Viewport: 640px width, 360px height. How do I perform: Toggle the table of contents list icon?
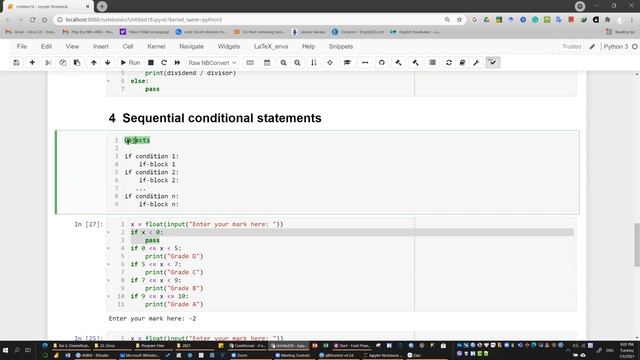click(432, 62)
